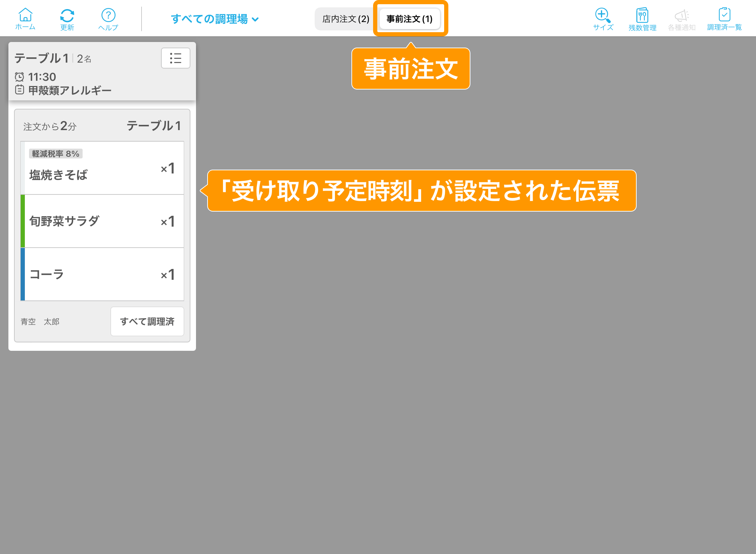Image resolution: width=756 pixels, height=554 pixels.
Task: Select the 事前注文 (1) tab
Action: tap(409, 19)
